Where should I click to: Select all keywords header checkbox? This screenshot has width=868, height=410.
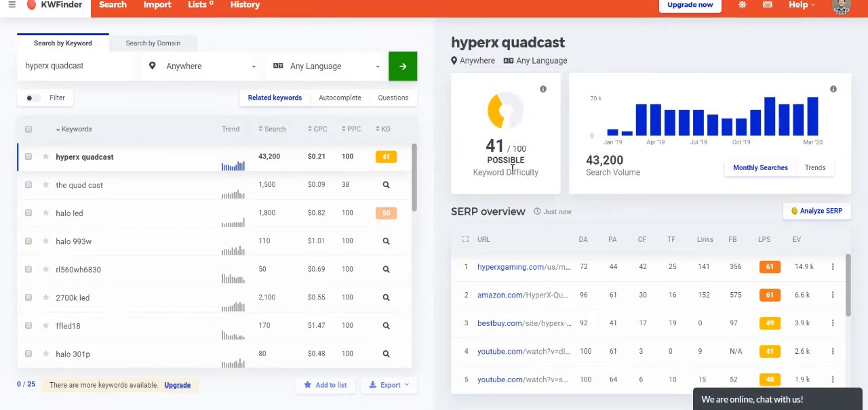click(x=28, y=129)
